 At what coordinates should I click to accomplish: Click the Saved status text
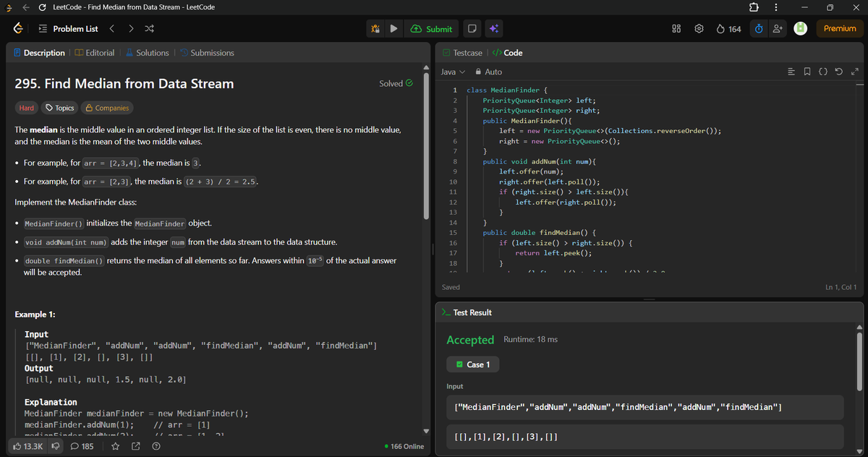(451, 287)
